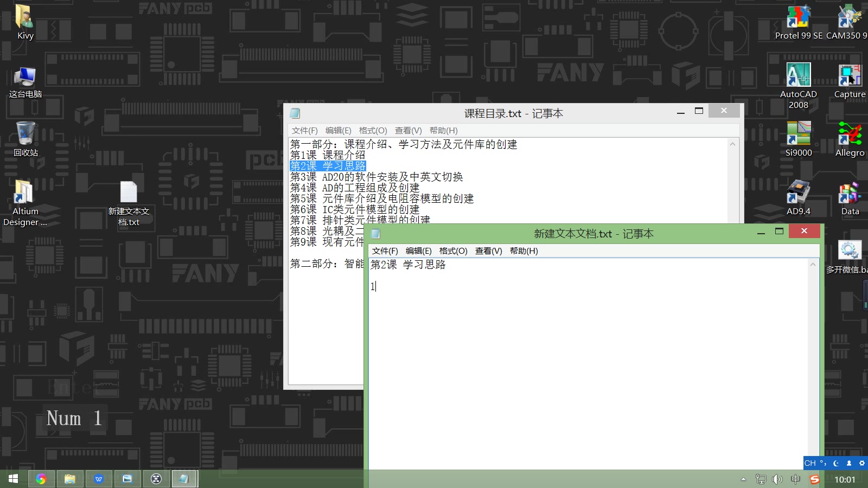Open 查看(V) menu in 新建文本文档 Notepad
This screenshot has width=868, height=488.
(x=489, y=251)
